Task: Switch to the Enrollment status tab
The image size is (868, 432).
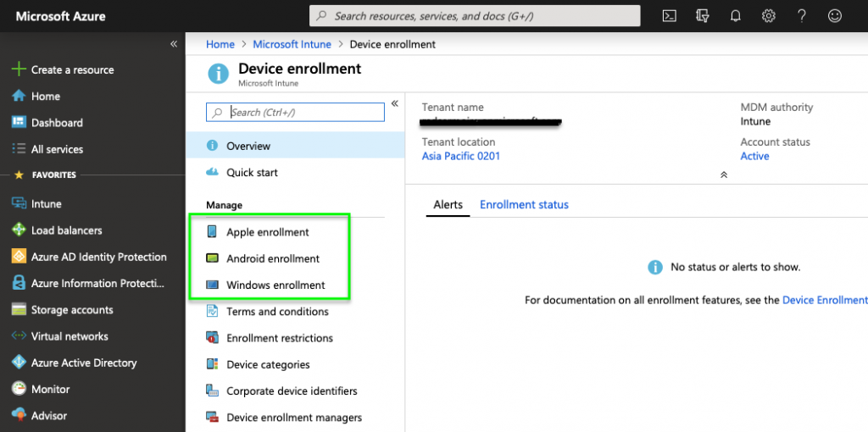Action: 524,205
